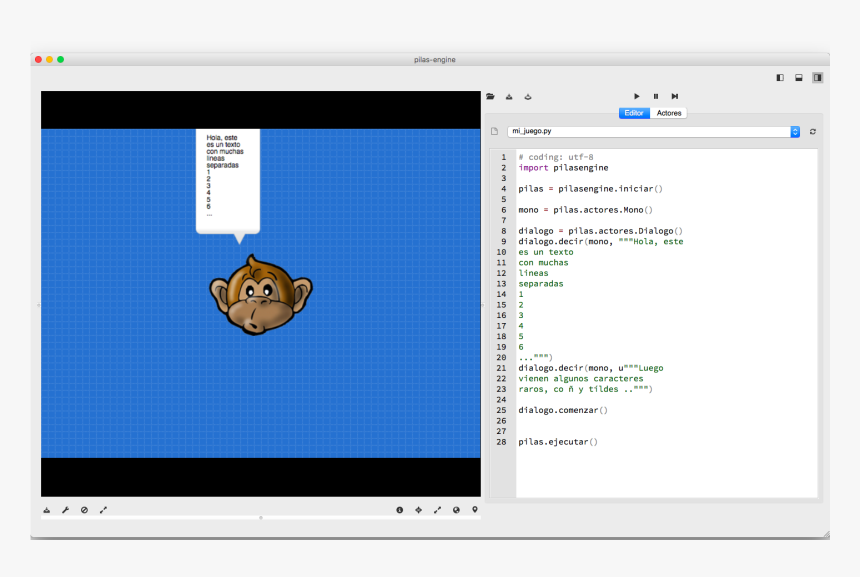Click the prohibition circle icon below the canvas
The width and height of the screenshot is (860, 577).
click(85, 510)
